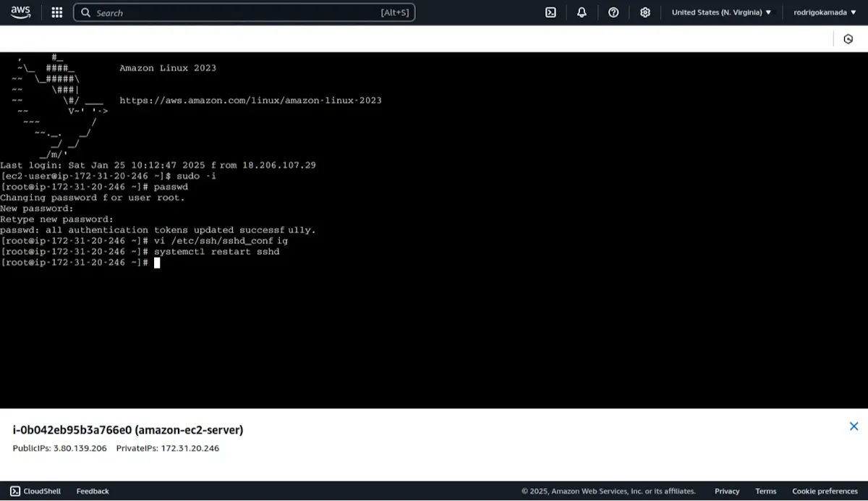Open CloudShell from the top bar icon

tap(550, 12)
